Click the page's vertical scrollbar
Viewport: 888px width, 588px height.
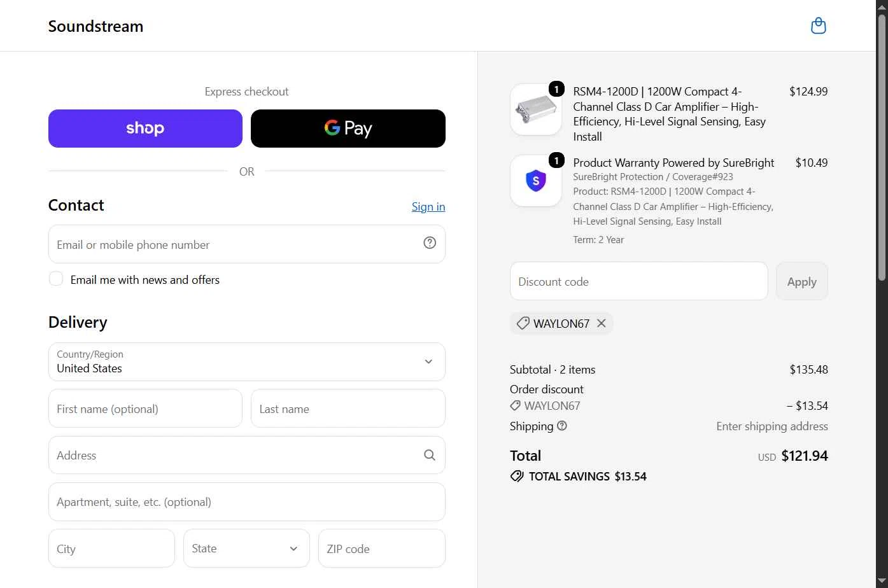click(x=882, y=146)
